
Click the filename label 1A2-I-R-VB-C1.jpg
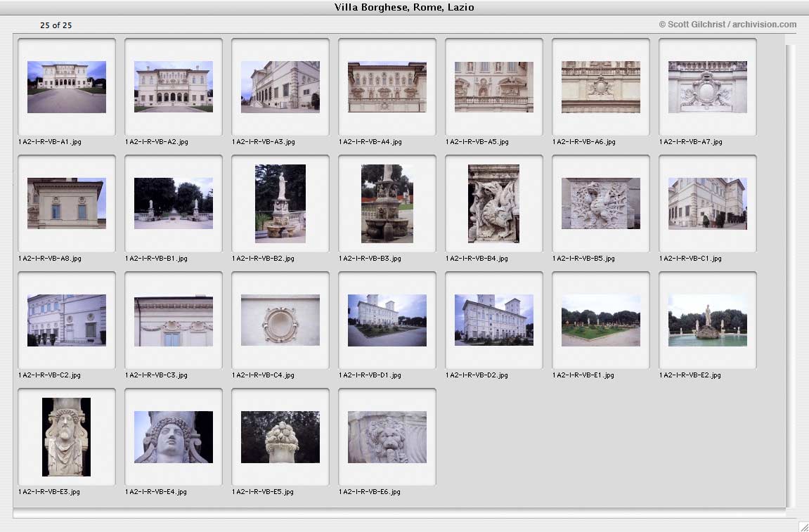(690, 259)
